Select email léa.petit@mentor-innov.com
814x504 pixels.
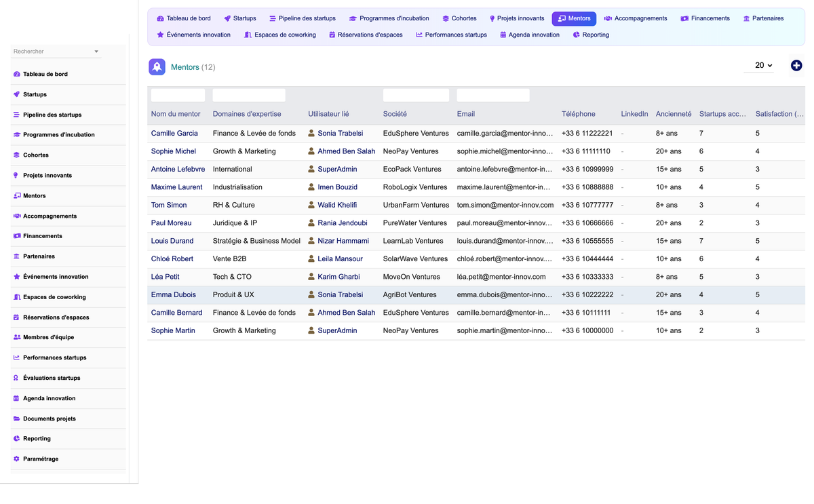point(501,277)
